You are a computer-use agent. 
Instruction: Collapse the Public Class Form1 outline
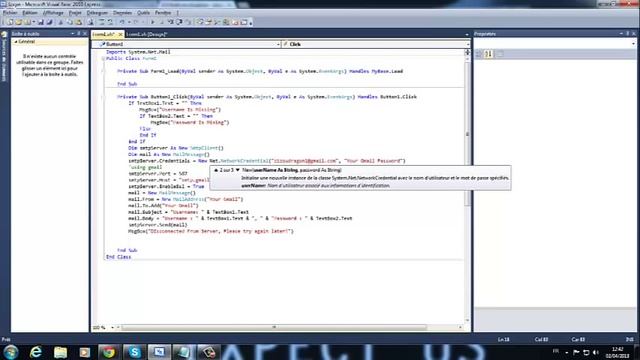103,58
